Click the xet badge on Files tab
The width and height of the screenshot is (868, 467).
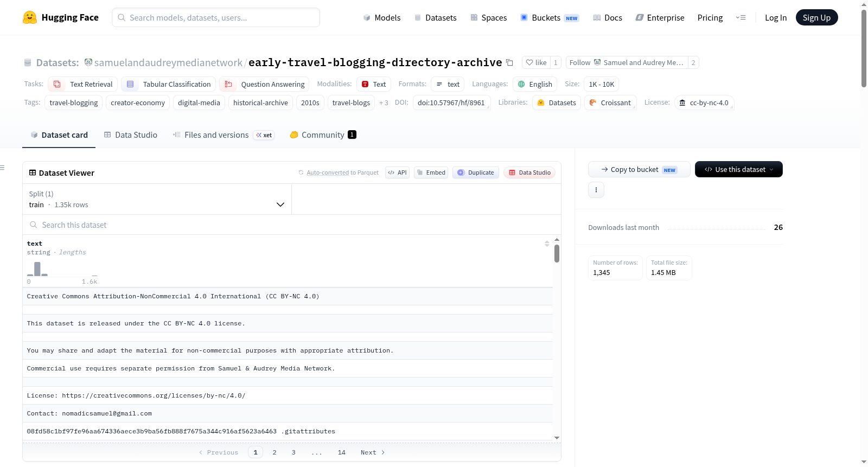tap(264, 135)
